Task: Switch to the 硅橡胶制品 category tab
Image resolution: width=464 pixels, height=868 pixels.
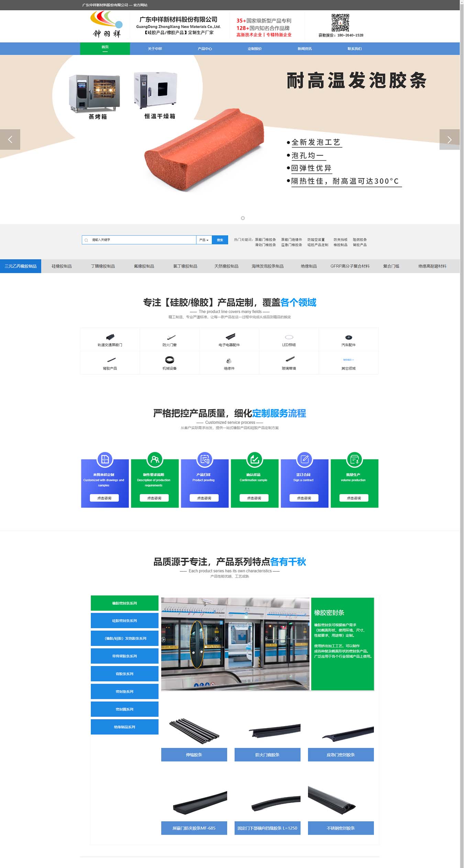Action: coord(62,266)
